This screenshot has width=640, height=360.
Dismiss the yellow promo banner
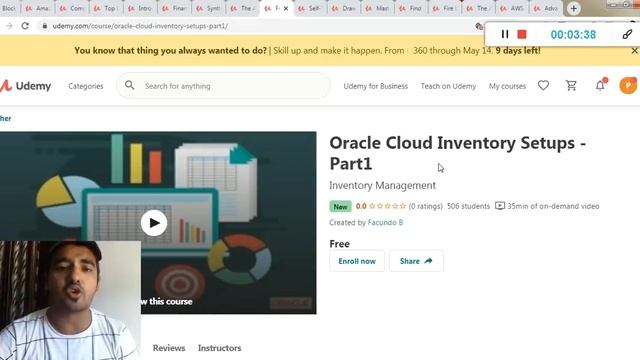point(634,51)
